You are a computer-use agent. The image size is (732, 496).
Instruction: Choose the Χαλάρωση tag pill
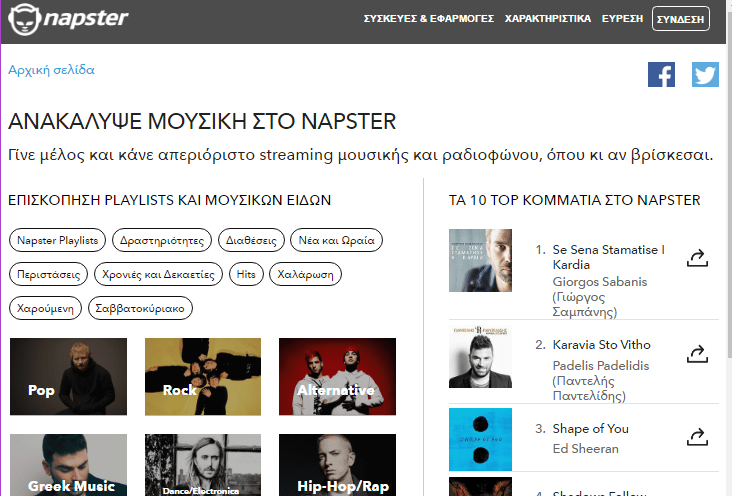(x=305, y=274)
